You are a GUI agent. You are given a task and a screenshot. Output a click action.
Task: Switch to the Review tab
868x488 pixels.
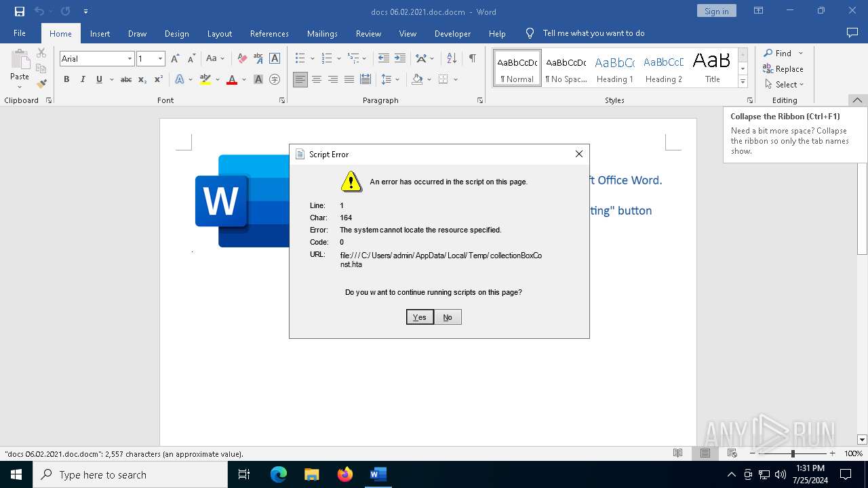point(368,33)
